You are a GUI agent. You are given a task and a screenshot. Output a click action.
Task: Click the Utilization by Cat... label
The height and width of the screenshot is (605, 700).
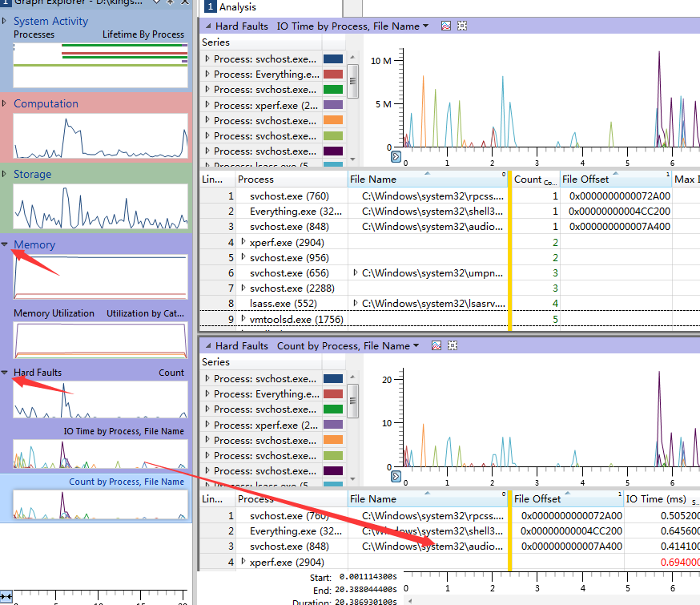[145, 313]
